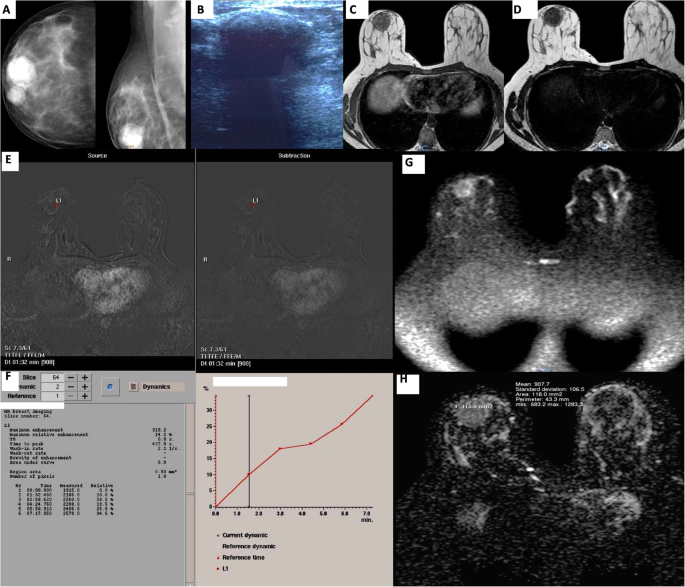Click the Number of pixels row
This screenshot has width=685, height=587.
pyautogui.click(x=88, y=477)
